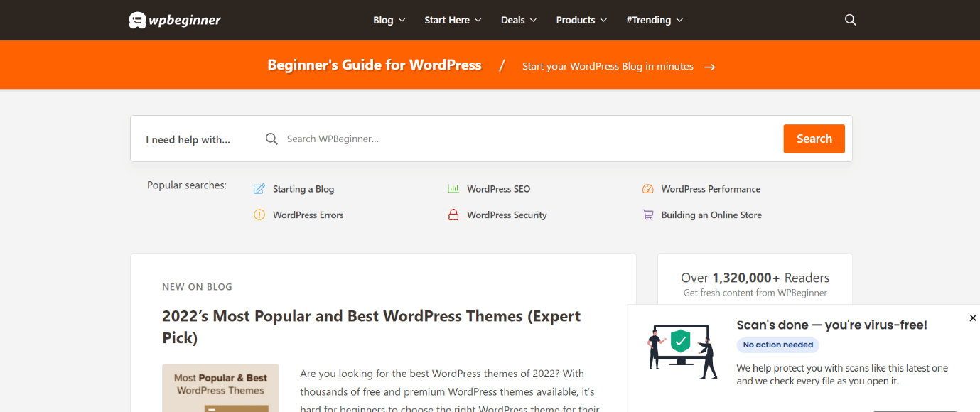Click the WordPress Errors warning icon
This screenshot has height=412, width=980.
click(x=259, y=215)
